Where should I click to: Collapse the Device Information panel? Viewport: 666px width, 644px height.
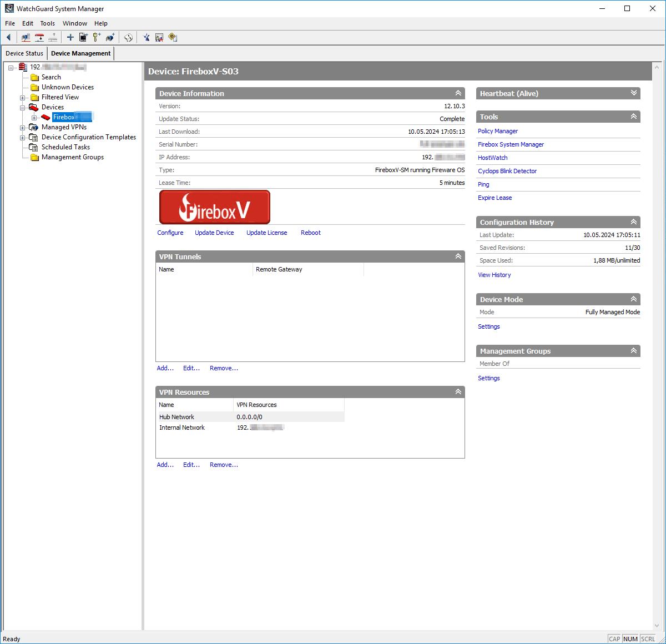[458, 93]
